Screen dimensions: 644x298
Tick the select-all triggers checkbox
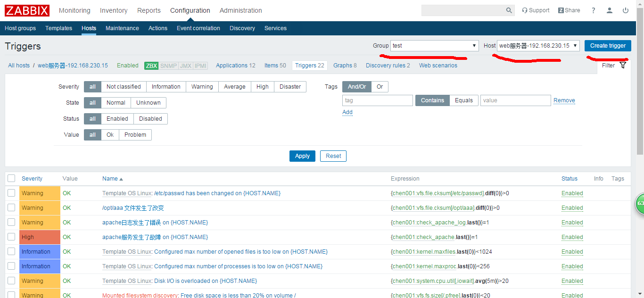11,178
